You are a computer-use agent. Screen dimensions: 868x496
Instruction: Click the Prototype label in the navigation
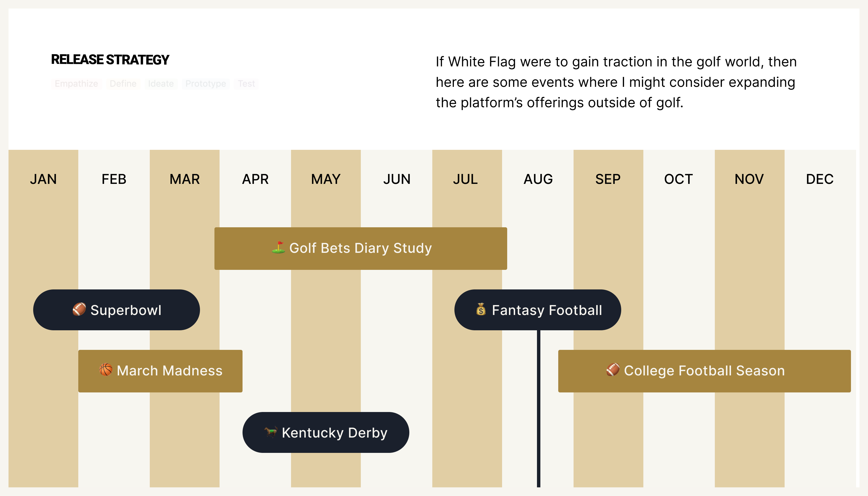(205, 83)
